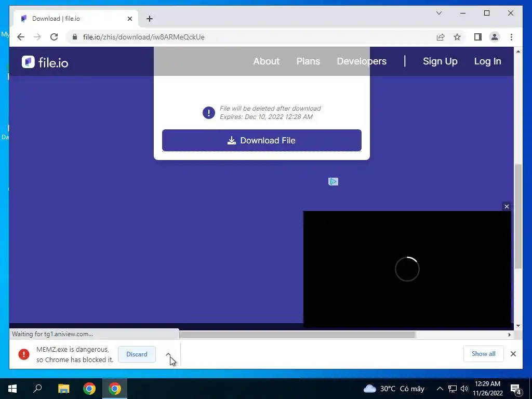The height and width of the screenshot is (399, 532).
Task: Discard the blocked MEMZ.exe download
Action: coord(137,354)
